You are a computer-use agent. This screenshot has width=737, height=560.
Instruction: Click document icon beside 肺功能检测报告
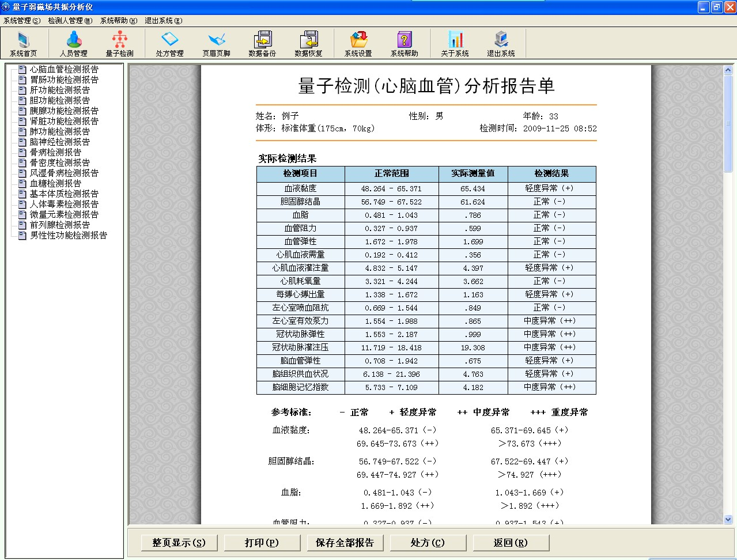point(22,131)
